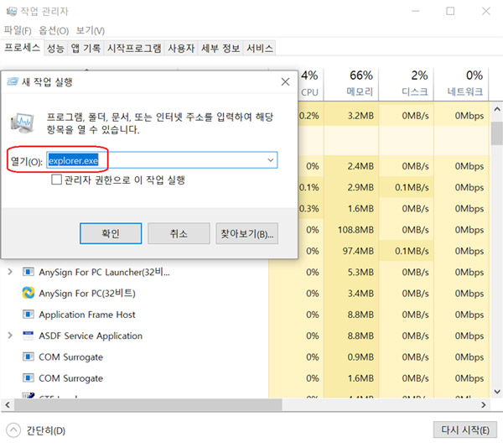Close the '새 작업 실행' dialog with X

(285, 82)
